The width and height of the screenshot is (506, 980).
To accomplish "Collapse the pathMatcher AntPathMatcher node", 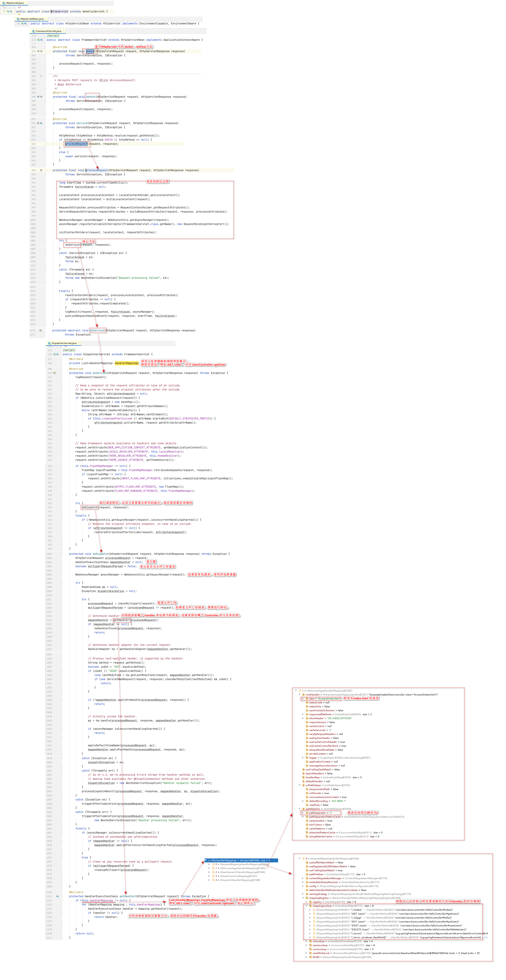I will (x=299, y=809).
